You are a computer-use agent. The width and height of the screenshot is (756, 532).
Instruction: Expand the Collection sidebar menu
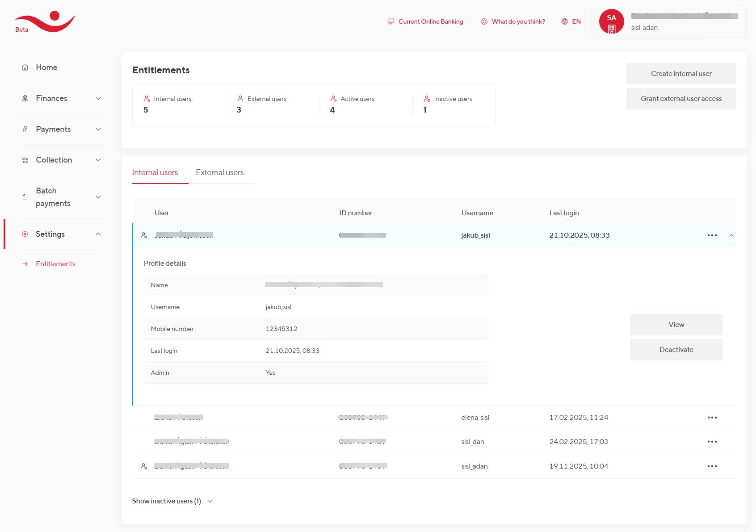point(98,160)
